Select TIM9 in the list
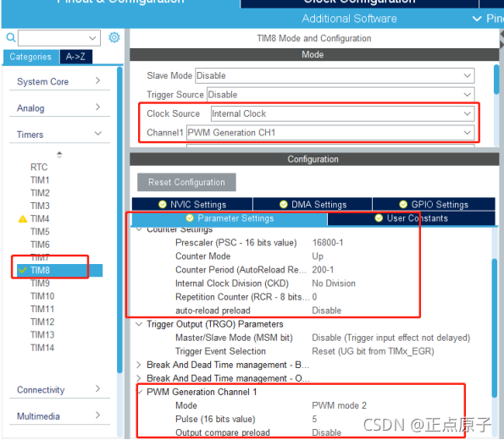Viewport: 504px width, 440px height. click(40, 283)
